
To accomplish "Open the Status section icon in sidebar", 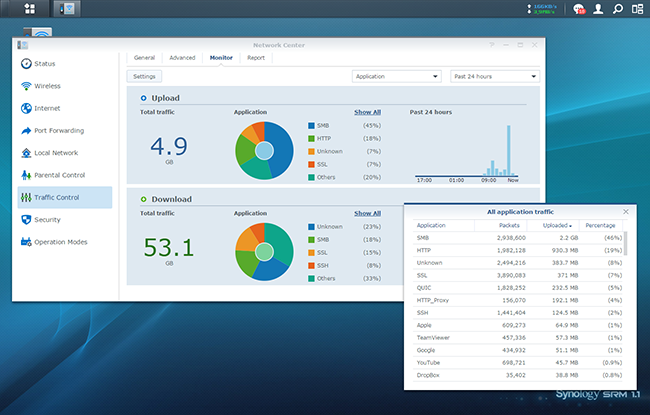I will 25,64.
